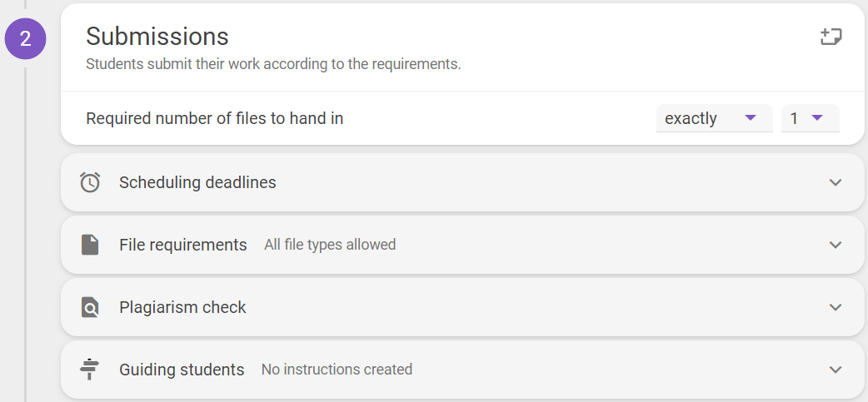Click the Submissions heading
The height and width of the screenshot is (402, 868).
(x=157, y=37)
